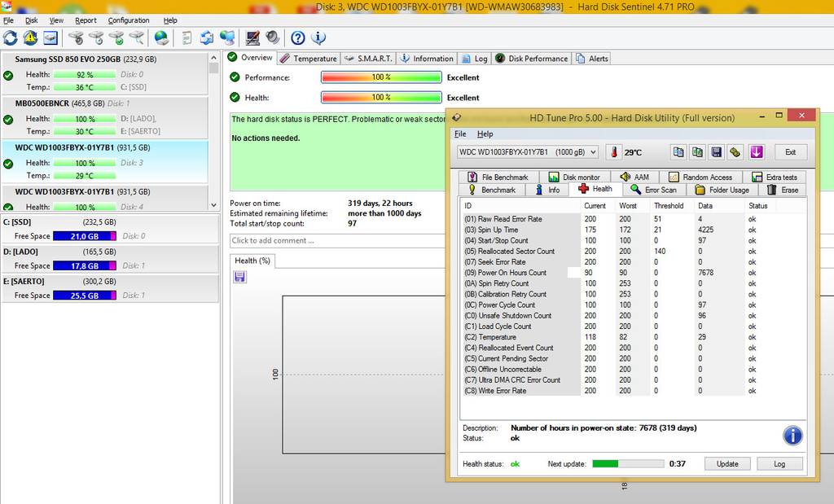Screen dimensions: 834x504
Task: Click the purple down-arrow icon in HD Tune
Action: click(x=757, y=152)
